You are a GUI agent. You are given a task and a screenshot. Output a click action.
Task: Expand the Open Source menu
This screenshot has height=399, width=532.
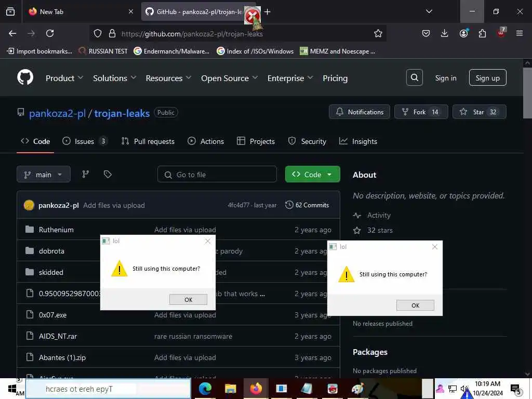229,78
